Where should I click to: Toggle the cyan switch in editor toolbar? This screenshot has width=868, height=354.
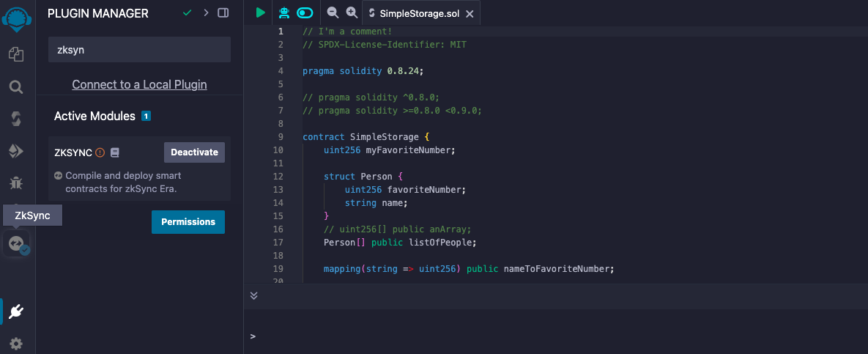(x=305, y=12)
